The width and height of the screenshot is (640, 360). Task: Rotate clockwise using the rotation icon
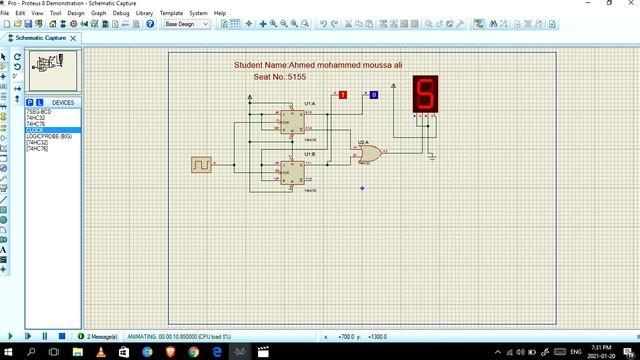point(17,57)
